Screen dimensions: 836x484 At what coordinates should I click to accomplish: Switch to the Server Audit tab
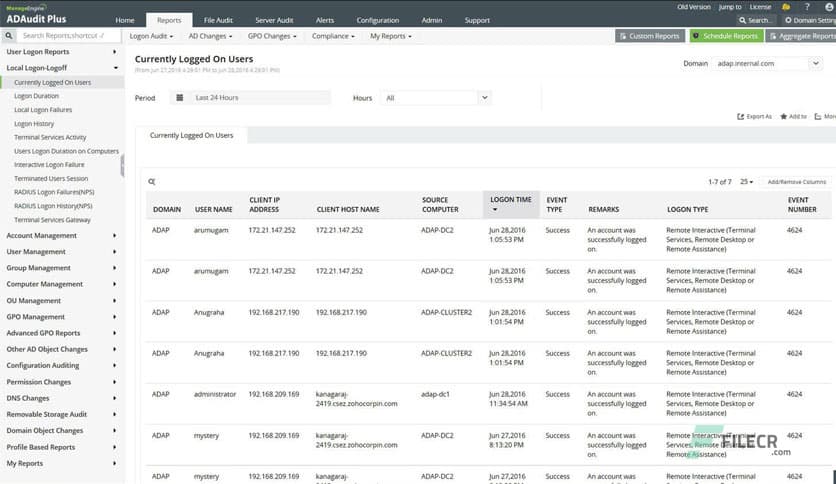pyautogui.click(x=274, y=20)
